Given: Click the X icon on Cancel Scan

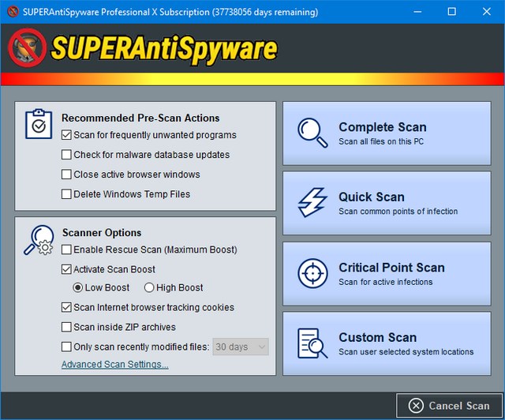Looking at the screenshot, I should pos(416,406).
